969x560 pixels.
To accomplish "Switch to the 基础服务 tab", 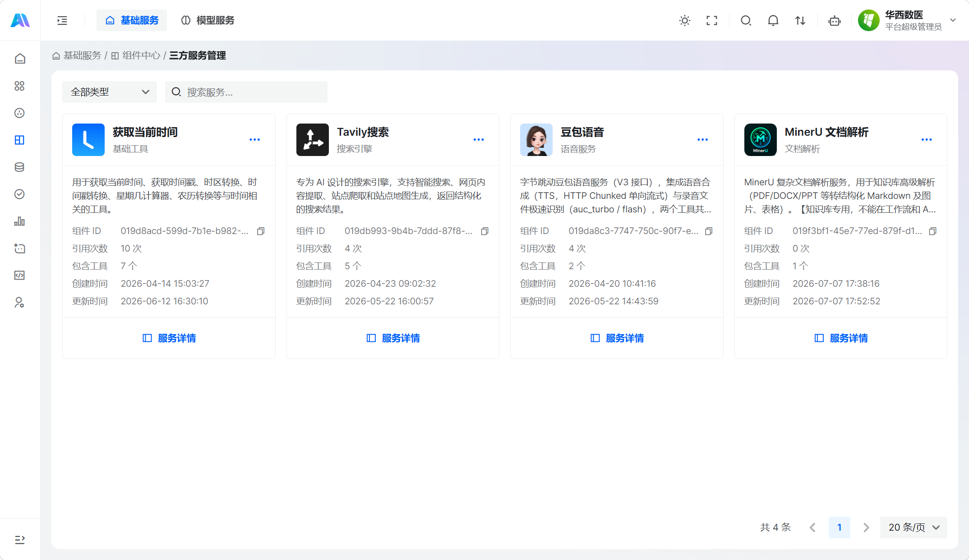I will point(132,20).
